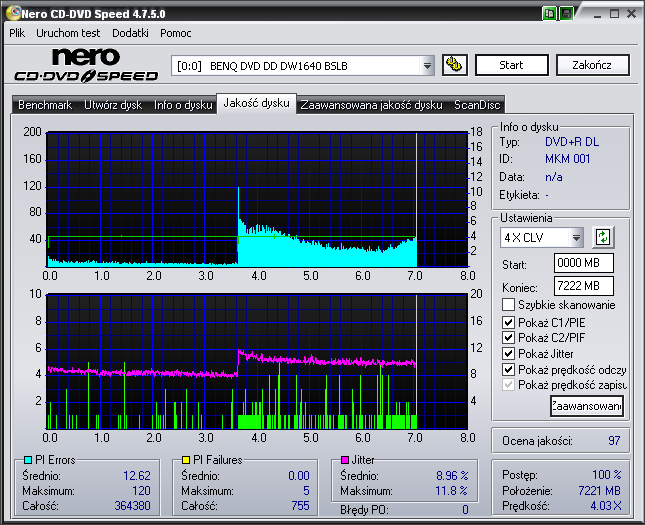Viewport: 645px width, 525px height.
Task: Open the BENQ DVD DD DW1640 drive dropdown
Action: [x=427, y=66]
